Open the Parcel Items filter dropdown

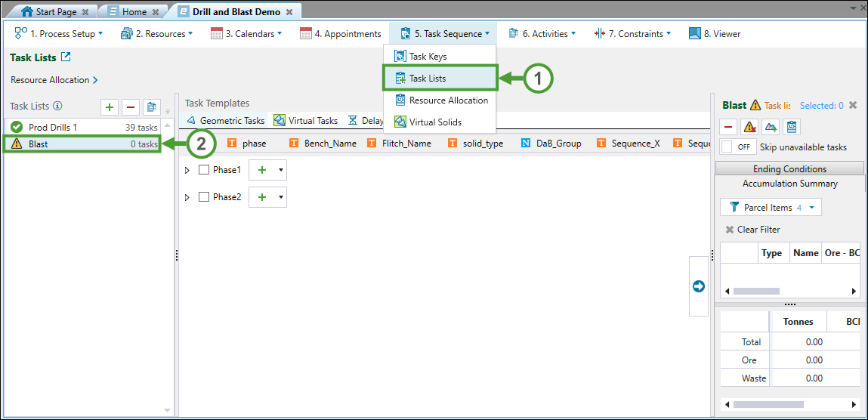[x=771, y=208]
